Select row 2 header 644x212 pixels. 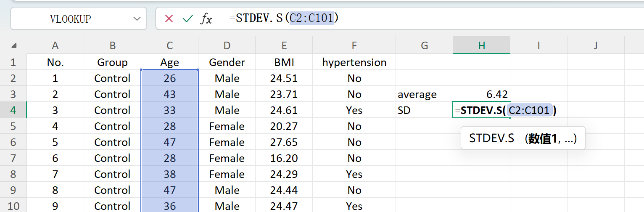pyautogui.click(x=13, y=78)
